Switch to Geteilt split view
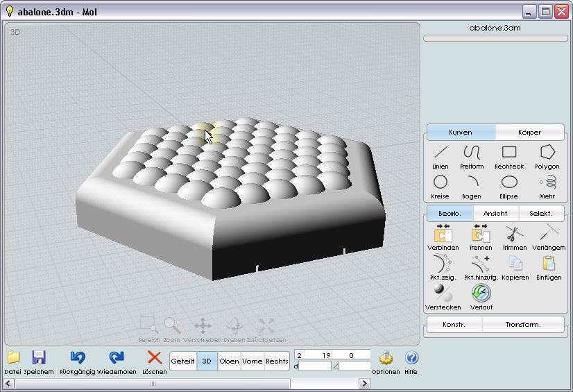This screenshot has height=392, width=573. click(x=182, y=361)
